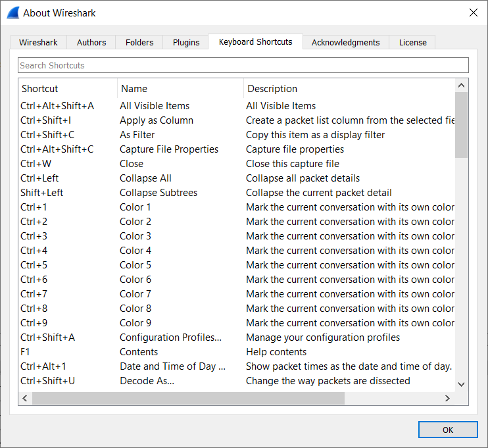Open the Authors tab
The image size is (488, 448).
(x=91, y=42)
